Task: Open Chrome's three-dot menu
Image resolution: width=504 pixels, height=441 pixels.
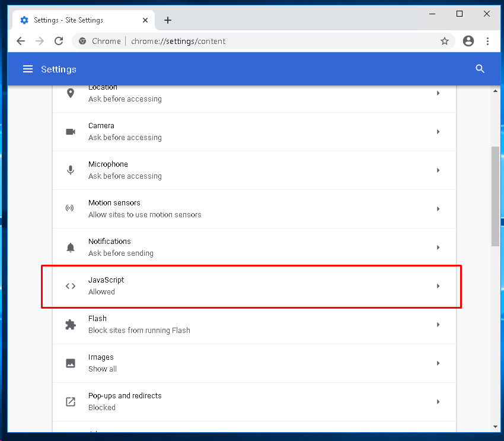Action: point(487,41)
